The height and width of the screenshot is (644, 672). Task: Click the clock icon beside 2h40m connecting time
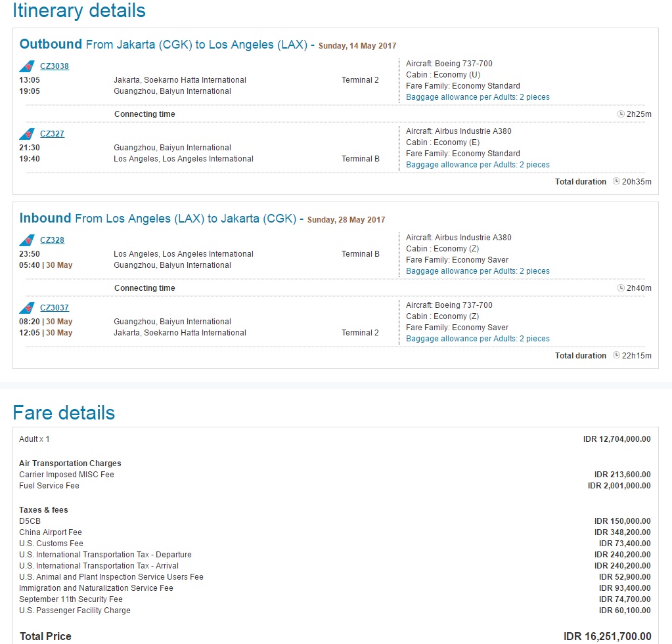point(621,288)
